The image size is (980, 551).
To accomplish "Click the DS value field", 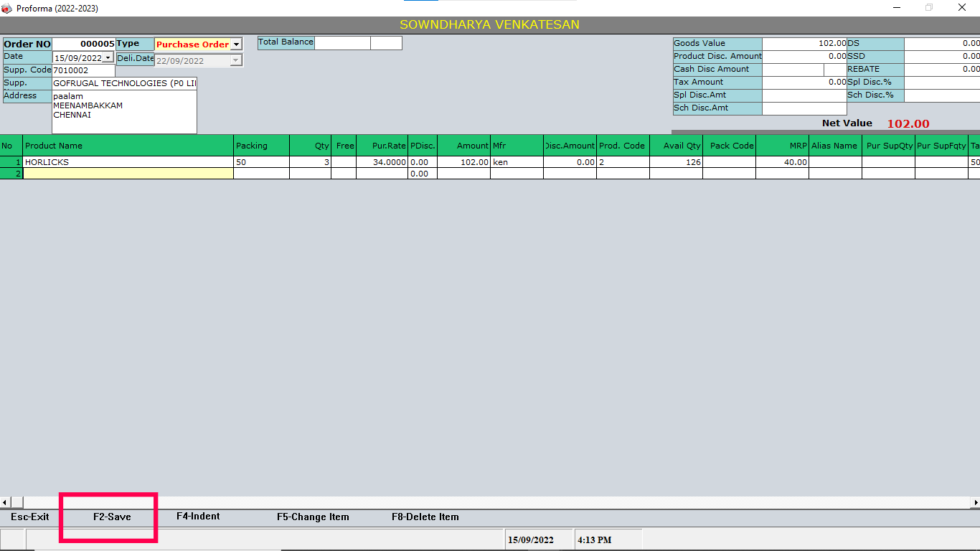I will pyautogui.click(x=942, y=44).
